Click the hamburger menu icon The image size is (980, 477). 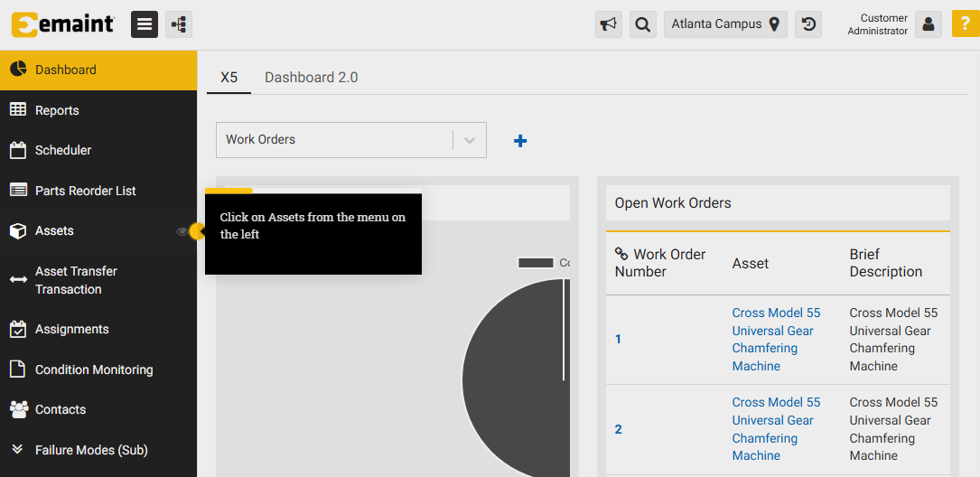(145, 24)
